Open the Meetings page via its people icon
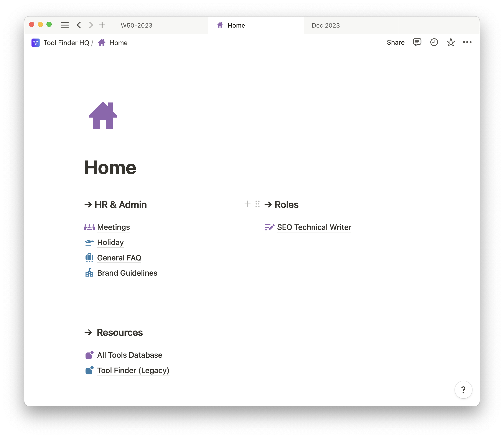 coord(89,227)
